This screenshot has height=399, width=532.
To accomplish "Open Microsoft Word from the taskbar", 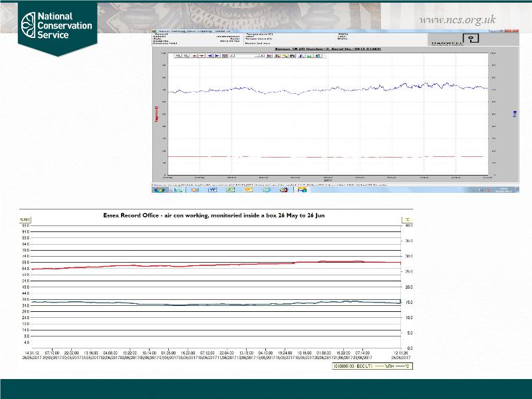I will tap(213, 190).
